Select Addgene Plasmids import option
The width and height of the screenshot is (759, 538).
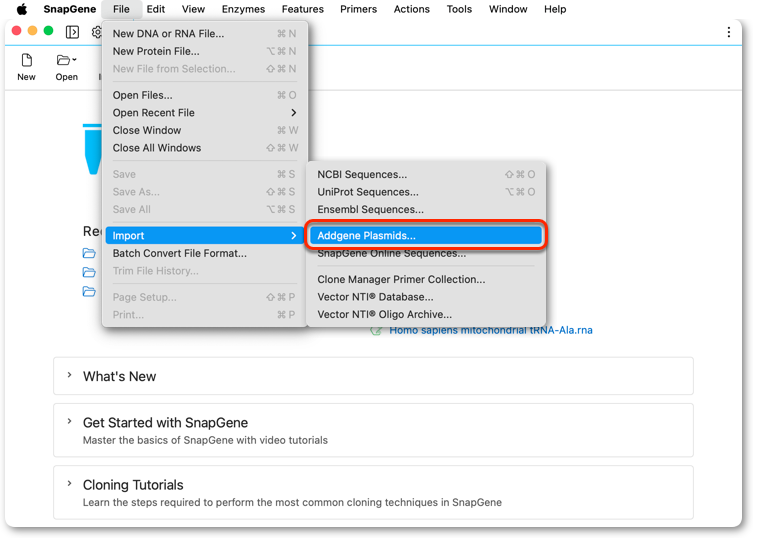(426, 235)
